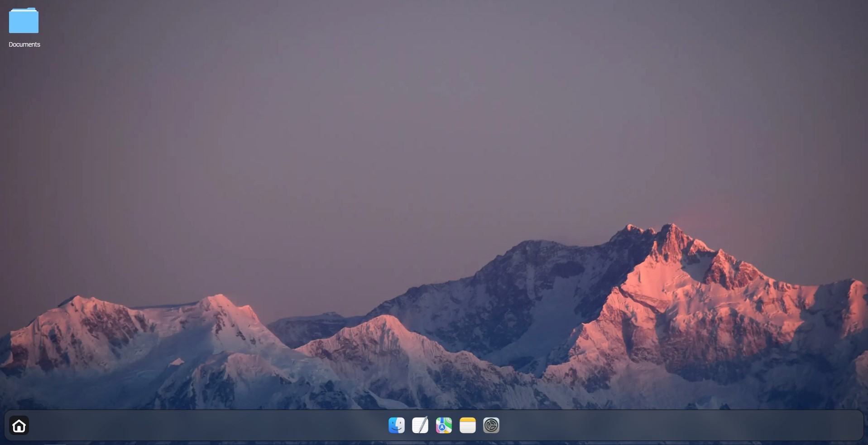Click the blue smiling Finder face icon
The height and width of the screenshot is (445, 868).
point(396,426)
